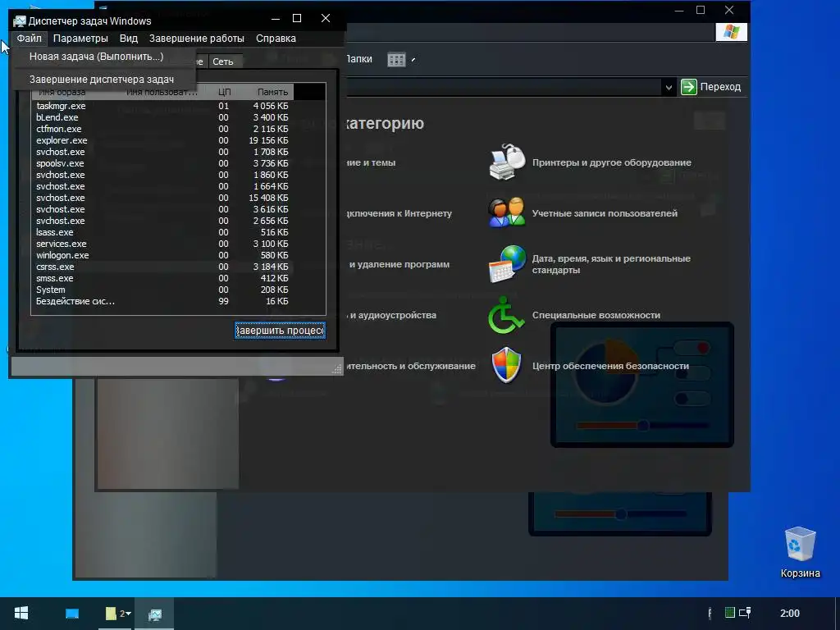The width and height of the screenshot is (840, 630).
Task: Open the Принтеры и другое оборудование icon
Action: coord(507,162)
